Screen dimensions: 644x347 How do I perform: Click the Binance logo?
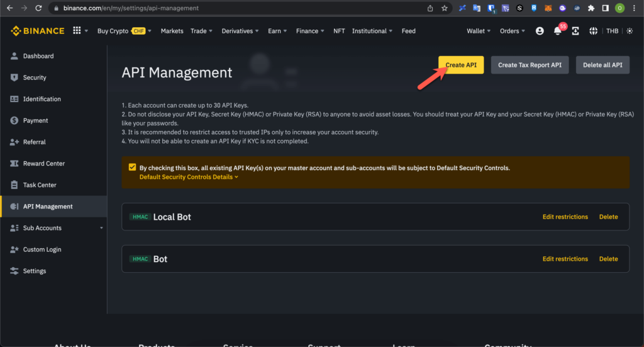click(38, 31)
